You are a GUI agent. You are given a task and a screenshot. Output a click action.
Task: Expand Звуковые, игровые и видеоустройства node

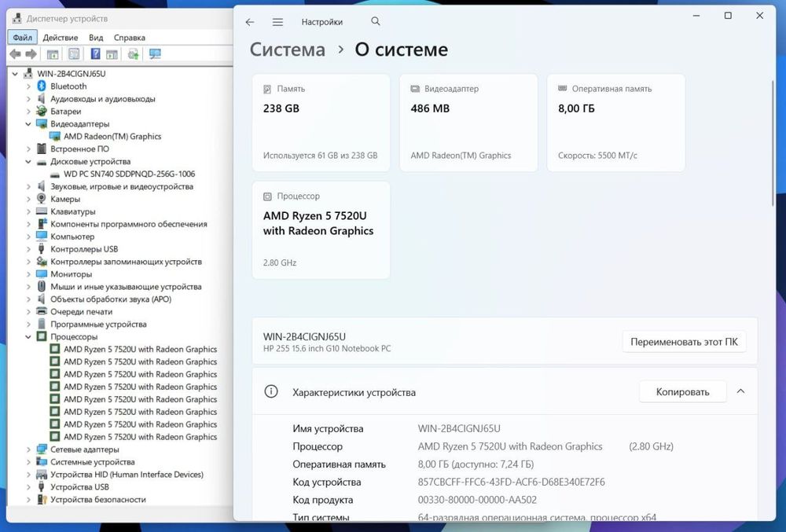click(28, 186)
